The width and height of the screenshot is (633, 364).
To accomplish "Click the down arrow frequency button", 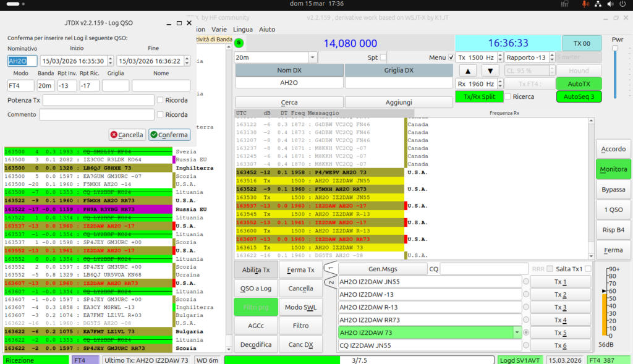I will [490, 70].
